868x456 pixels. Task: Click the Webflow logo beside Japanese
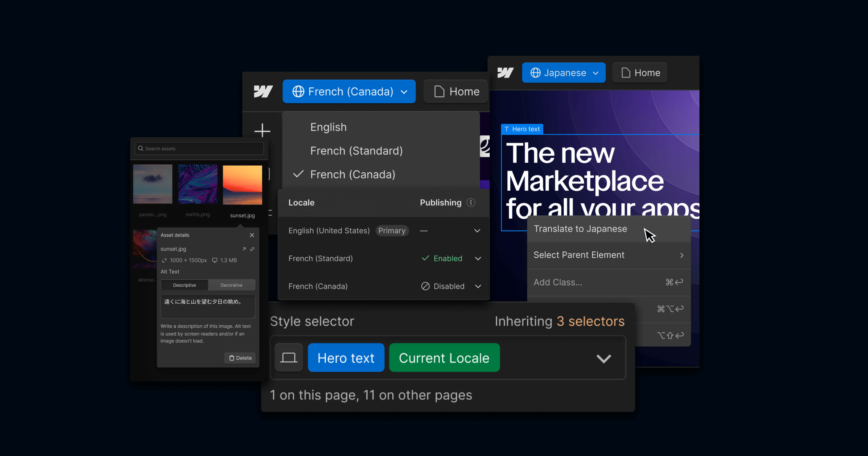[505, 73]
